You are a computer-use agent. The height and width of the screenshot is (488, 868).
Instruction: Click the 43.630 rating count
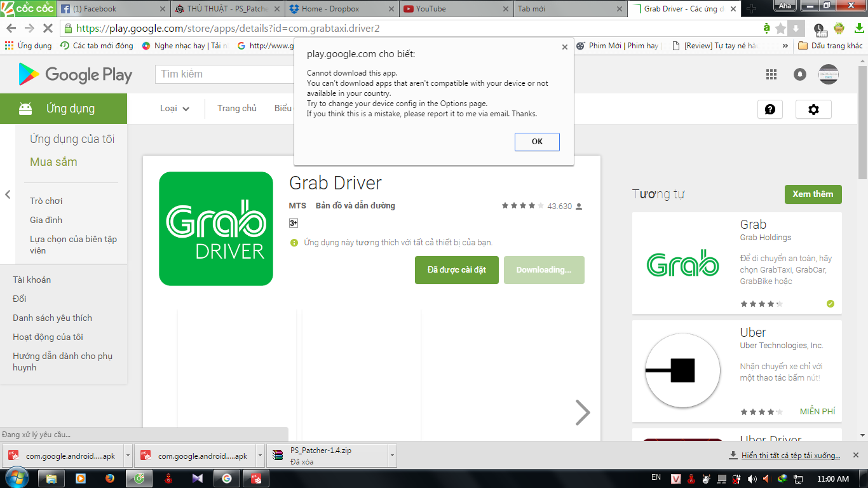tap(559, 207)
